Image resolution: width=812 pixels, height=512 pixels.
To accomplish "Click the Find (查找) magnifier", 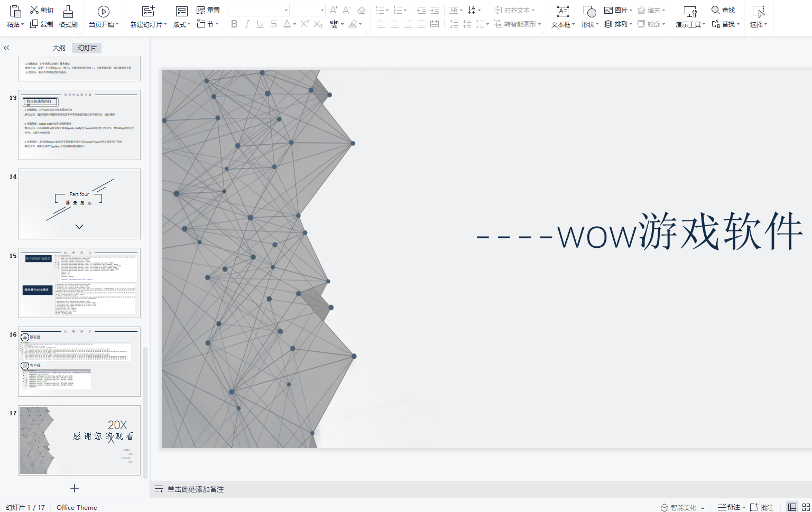I will (716, 10).
